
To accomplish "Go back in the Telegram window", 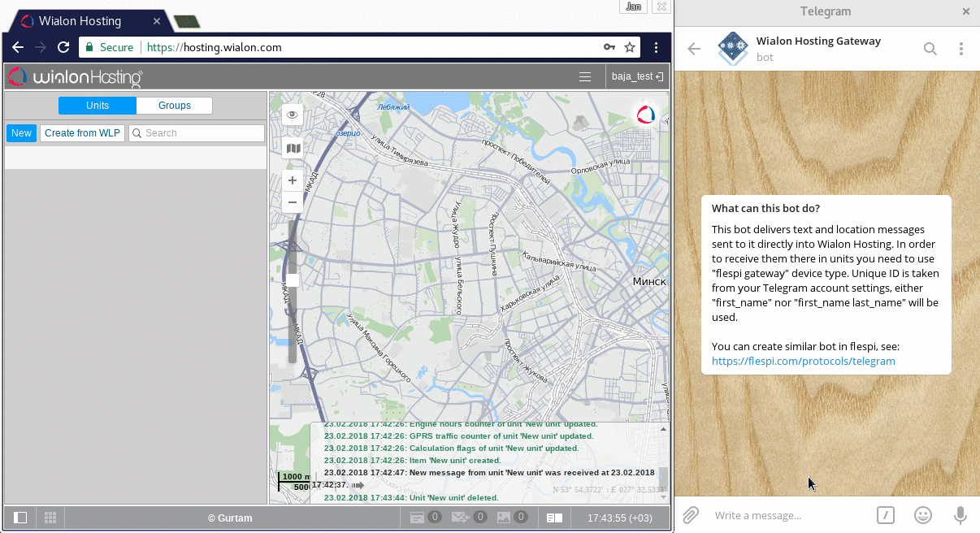I will tap(694, 49).
